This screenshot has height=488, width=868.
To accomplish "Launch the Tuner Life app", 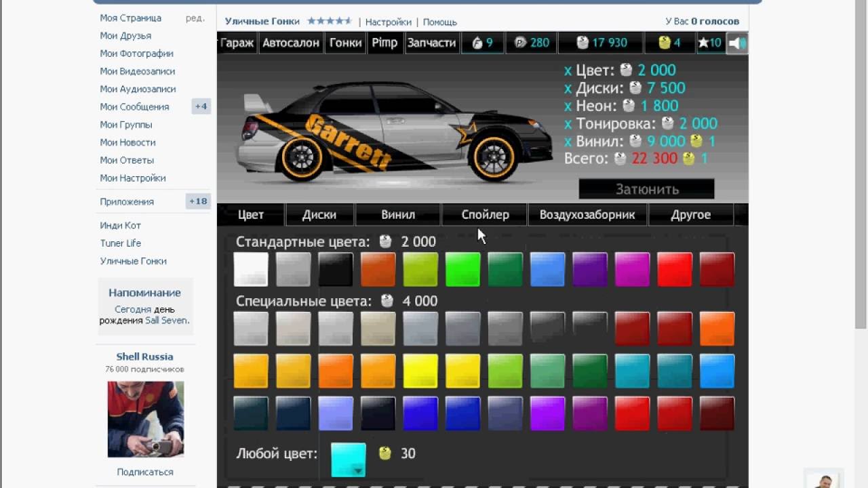I will (x=121, y=243).
